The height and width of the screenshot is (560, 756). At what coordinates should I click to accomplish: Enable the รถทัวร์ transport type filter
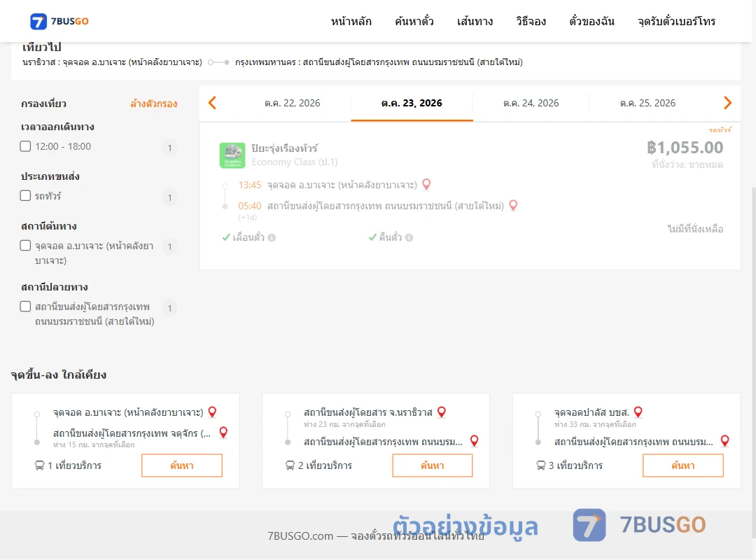pos(26,195)
